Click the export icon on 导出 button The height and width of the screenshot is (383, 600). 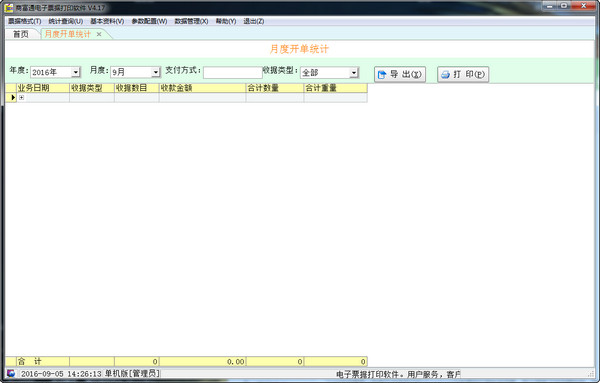pyautogui.click(x=382, y=75)
